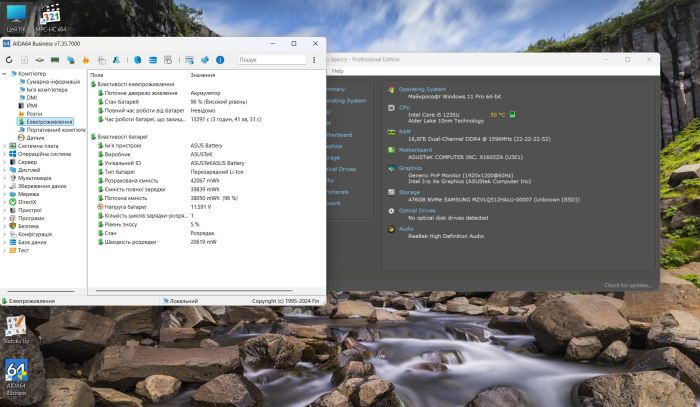Click the Operating System heading link in Speccy

(422, 89)
